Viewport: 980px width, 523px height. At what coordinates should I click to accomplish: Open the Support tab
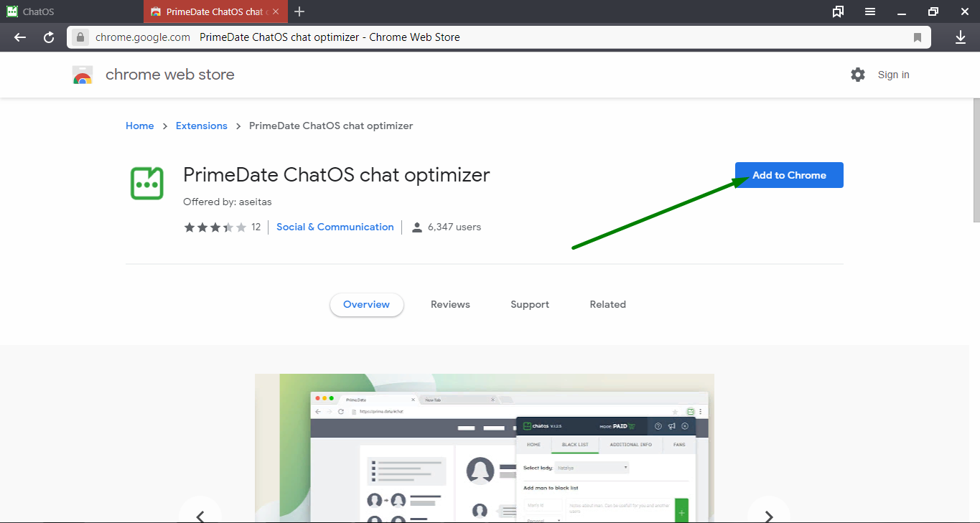click(530, 304)
